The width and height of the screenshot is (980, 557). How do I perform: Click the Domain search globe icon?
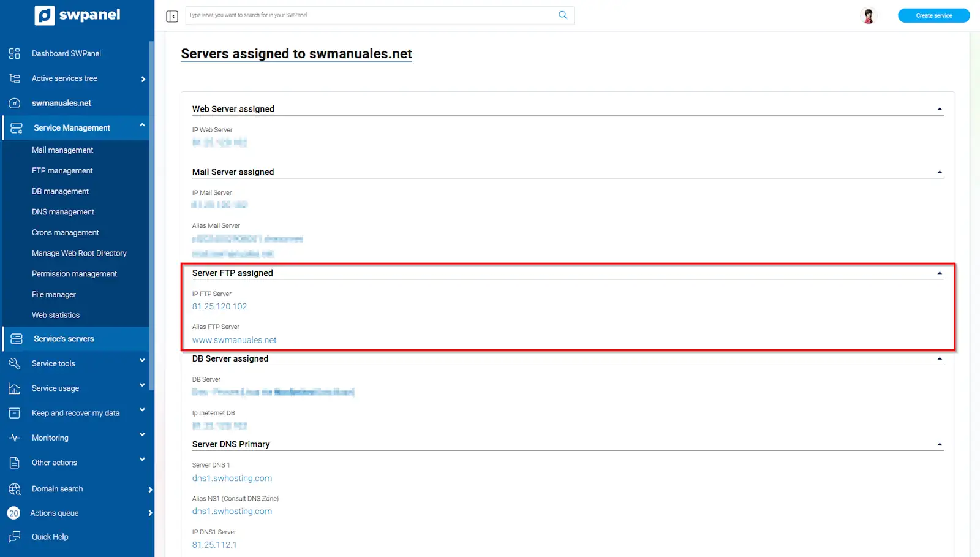click(x=15, y=489)
